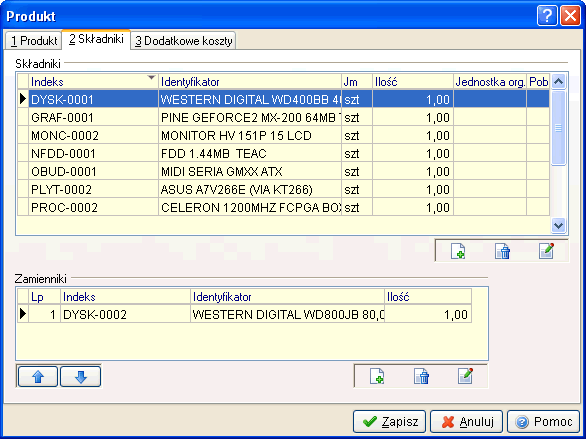Click the Identyfikator header in Składniki grid

[x=250, y=82]
